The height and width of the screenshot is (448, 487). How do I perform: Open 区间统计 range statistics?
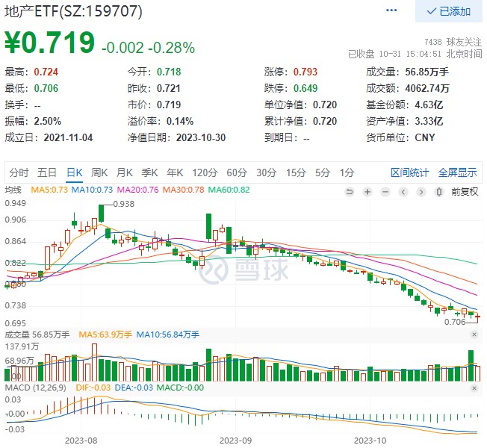tap(409, 172)
